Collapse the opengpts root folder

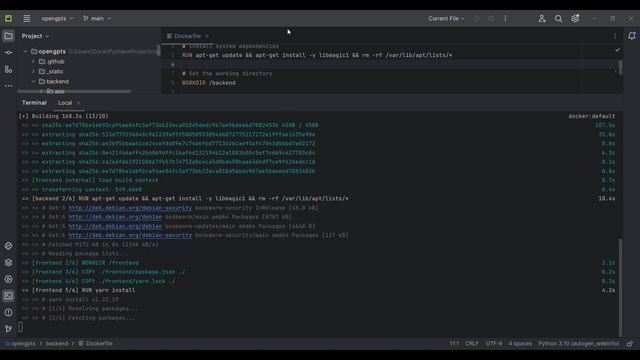(26, 51)
